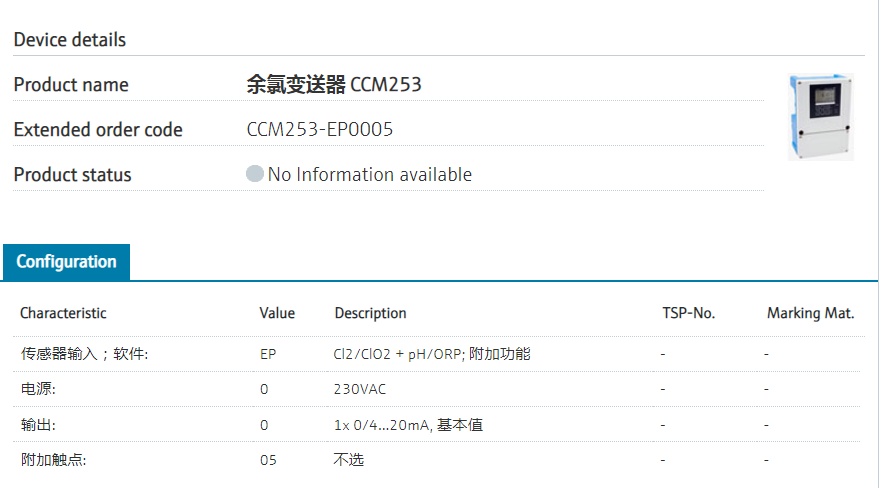Click the 传感器输入；软件 characteristic row
The image size is (881, 488).
[x=85, y=354]
